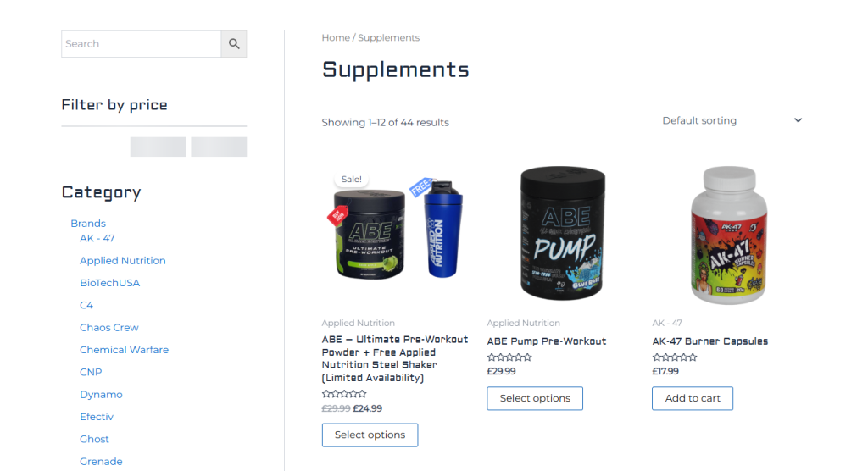Open the Grenade brand category

(101, 461)
